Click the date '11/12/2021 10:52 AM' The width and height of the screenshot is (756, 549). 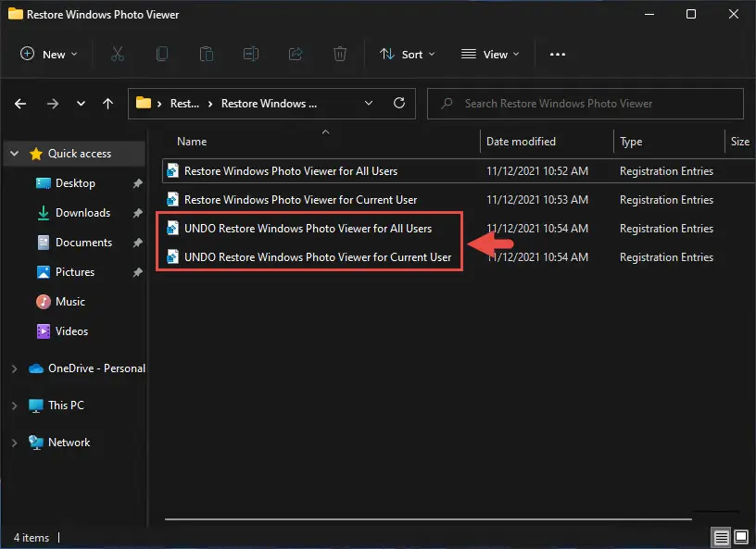pyautogui.click(x=537, y=171)
